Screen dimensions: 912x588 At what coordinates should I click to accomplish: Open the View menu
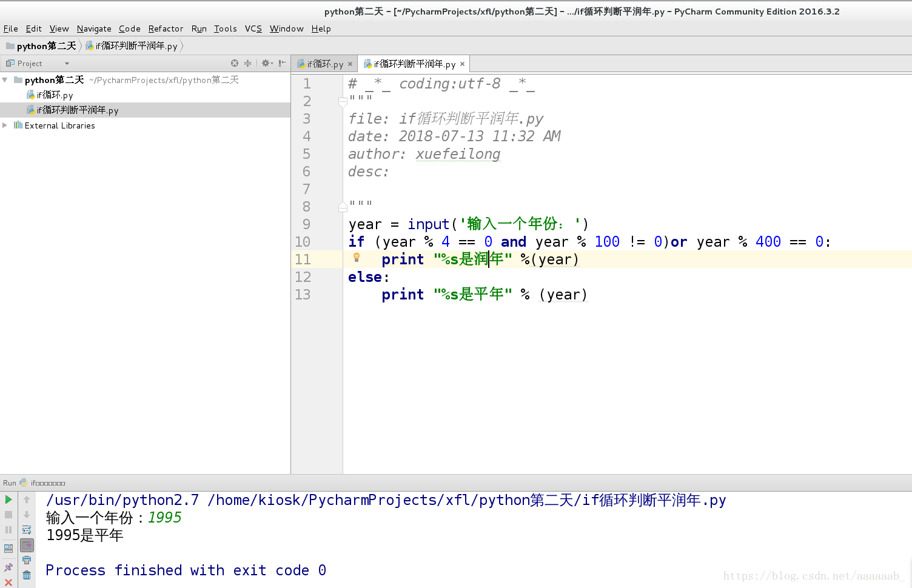coord(59,28)
